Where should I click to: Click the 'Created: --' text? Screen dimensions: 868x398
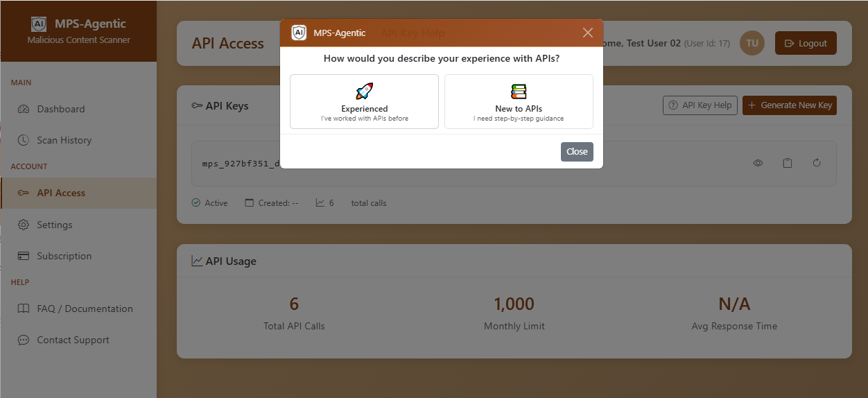pyautogui.click(x=279, y=203)
